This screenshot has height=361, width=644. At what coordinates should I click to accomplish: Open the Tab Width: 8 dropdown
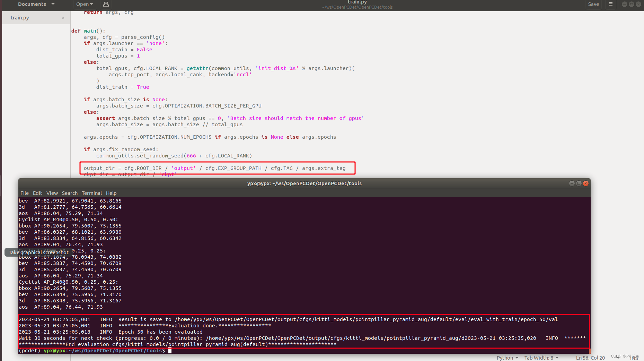(x=541, y=358)
